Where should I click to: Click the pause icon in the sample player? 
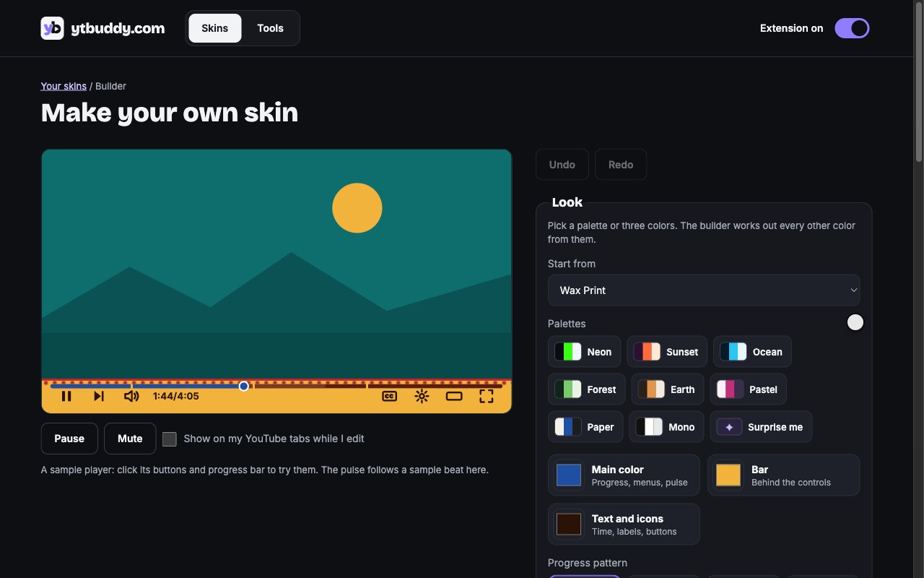click(x=66, y=396)
